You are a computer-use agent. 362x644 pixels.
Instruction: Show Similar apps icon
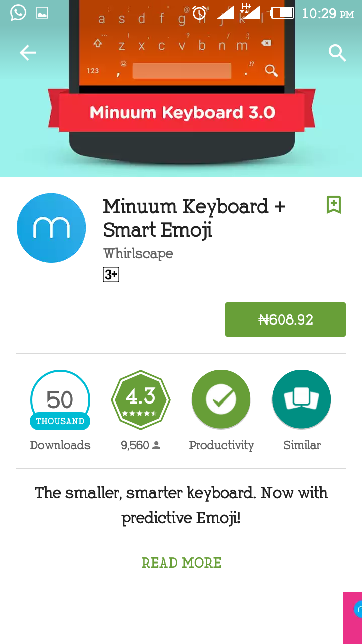click(302, 399)
